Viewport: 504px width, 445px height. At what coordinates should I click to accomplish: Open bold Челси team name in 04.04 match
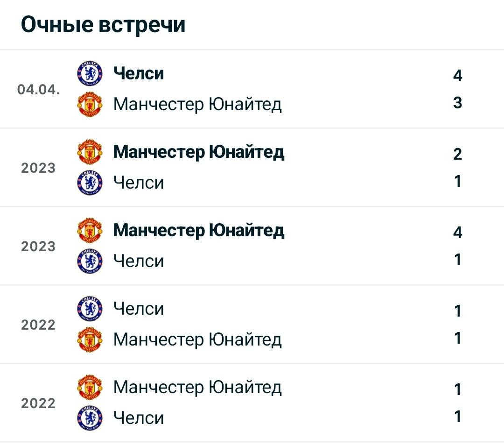139,73
